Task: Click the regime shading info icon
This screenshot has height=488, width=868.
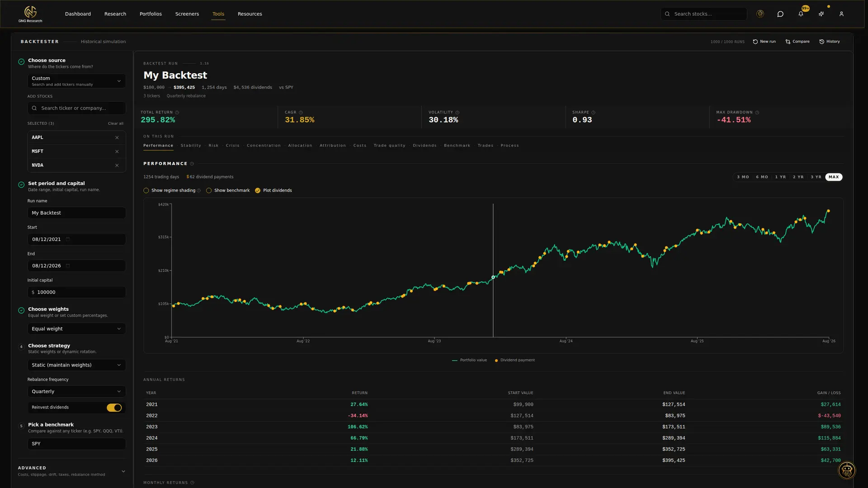Action: coord(199,191)
